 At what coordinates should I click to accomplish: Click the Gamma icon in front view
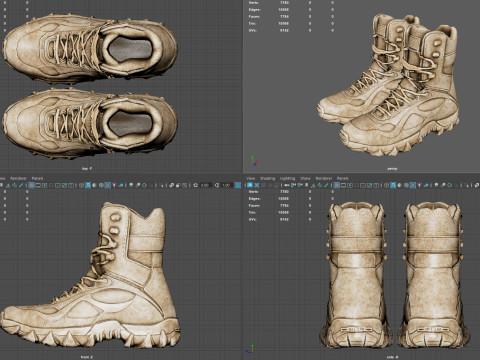point(217,185)
